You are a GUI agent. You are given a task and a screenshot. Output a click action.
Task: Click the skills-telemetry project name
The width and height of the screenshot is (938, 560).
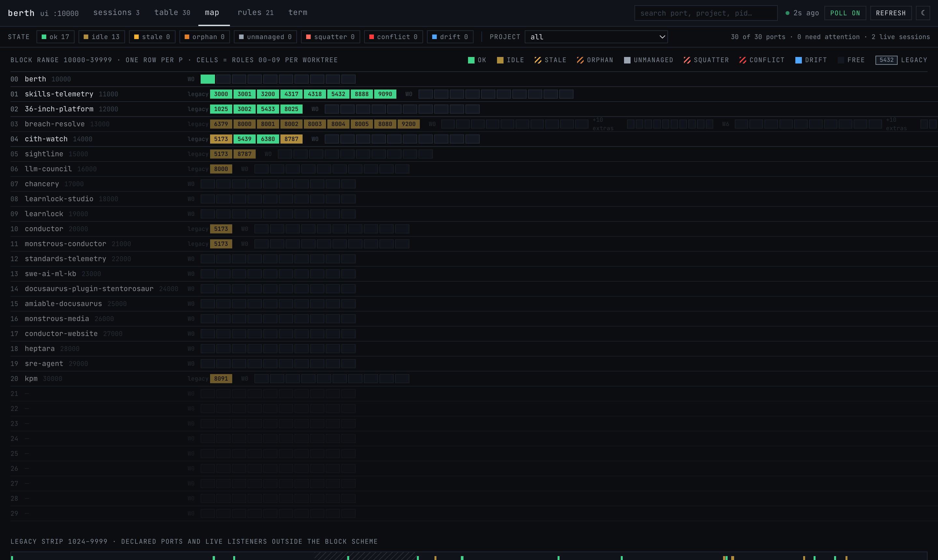[x=59, y=94]
